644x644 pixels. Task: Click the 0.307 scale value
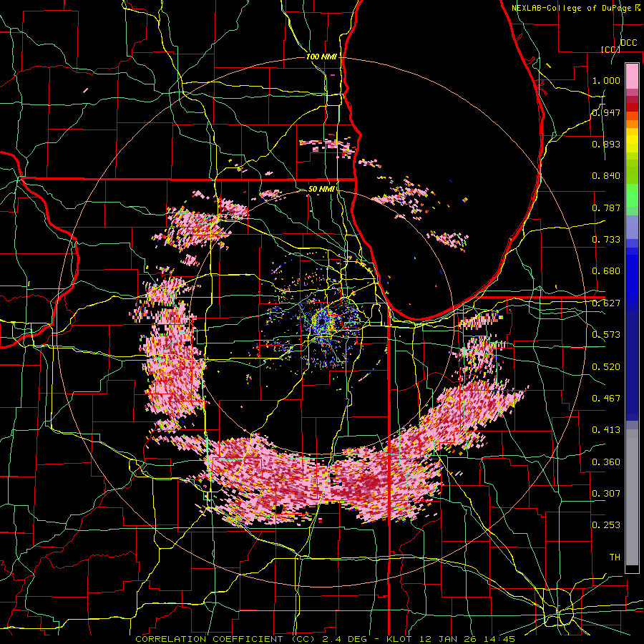606,493
